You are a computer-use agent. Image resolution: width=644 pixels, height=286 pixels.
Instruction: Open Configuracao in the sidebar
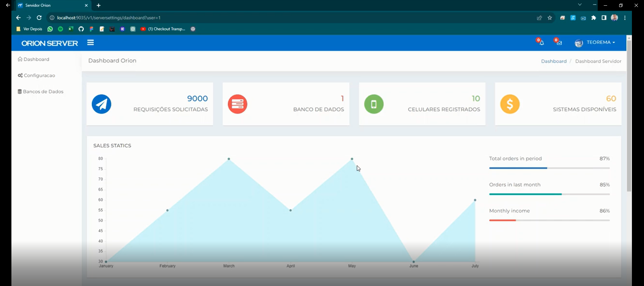pos(37,75)
